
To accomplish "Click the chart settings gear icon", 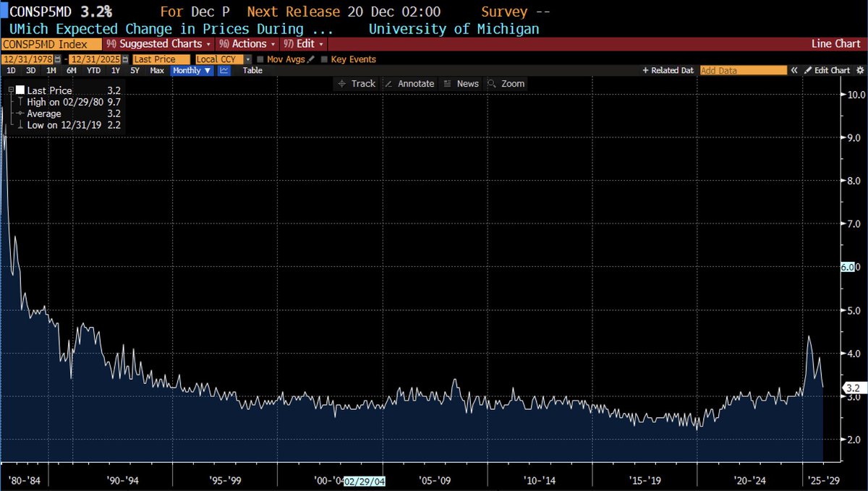I will click(859, 70).
